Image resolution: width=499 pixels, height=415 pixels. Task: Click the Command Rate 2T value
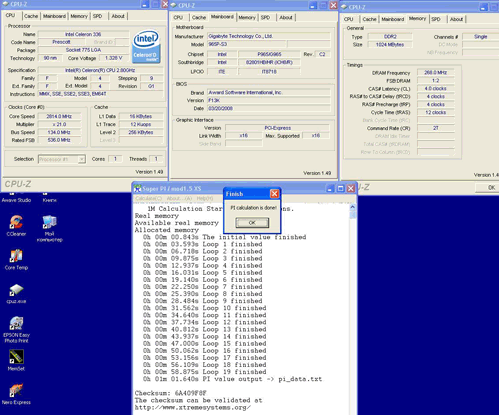click(435, 128)
